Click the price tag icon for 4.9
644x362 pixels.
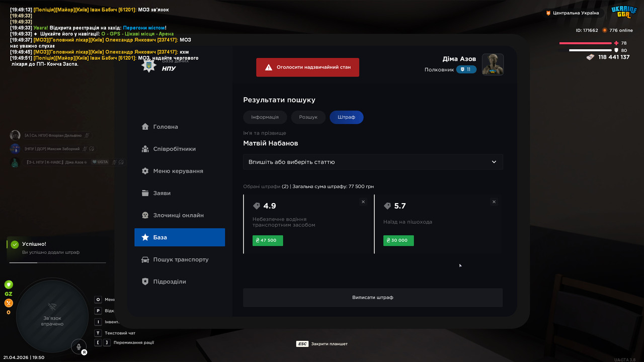257,206
